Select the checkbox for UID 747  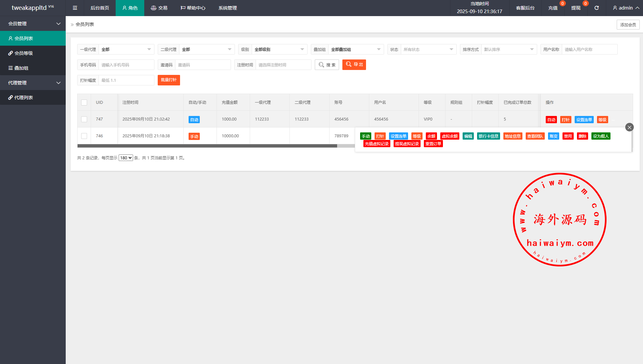tap(84, 119)
